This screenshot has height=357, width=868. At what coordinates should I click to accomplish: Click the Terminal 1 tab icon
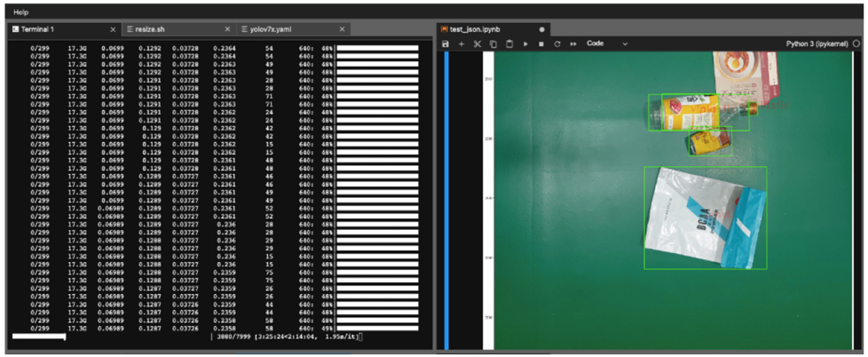15,29
